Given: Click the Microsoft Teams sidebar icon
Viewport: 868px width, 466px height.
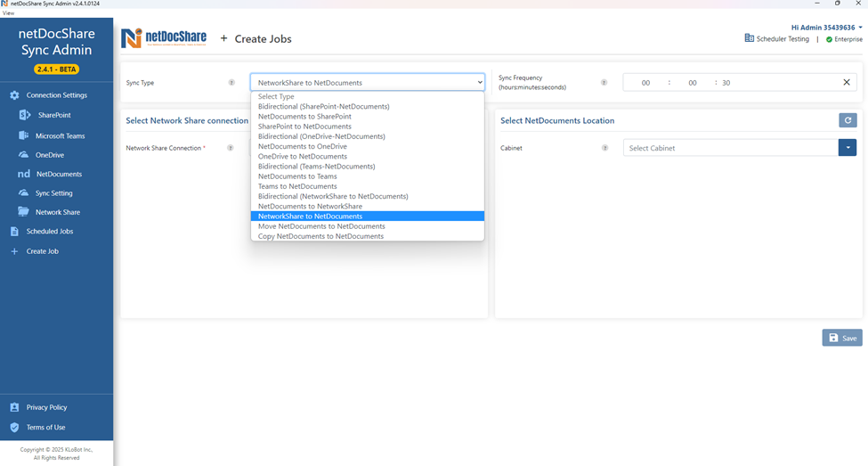Looking at the screenshot, I should coord(23,135).
